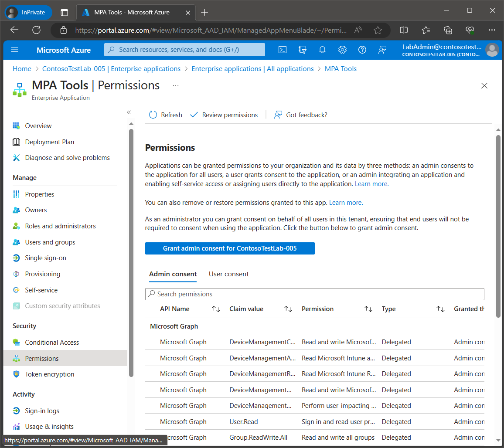This screenshot has height=448, width=504.
Task: Focus the Search permissions field
Action: click(314, 294)
